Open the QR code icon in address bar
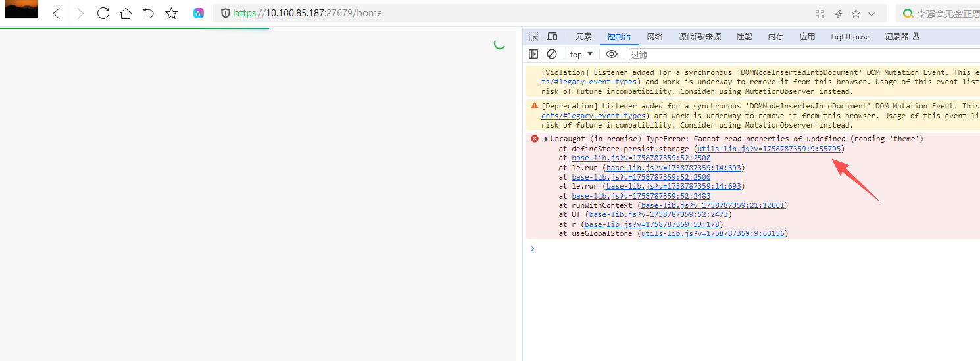This screenshot has height=361, width=980. coord(820,14)
